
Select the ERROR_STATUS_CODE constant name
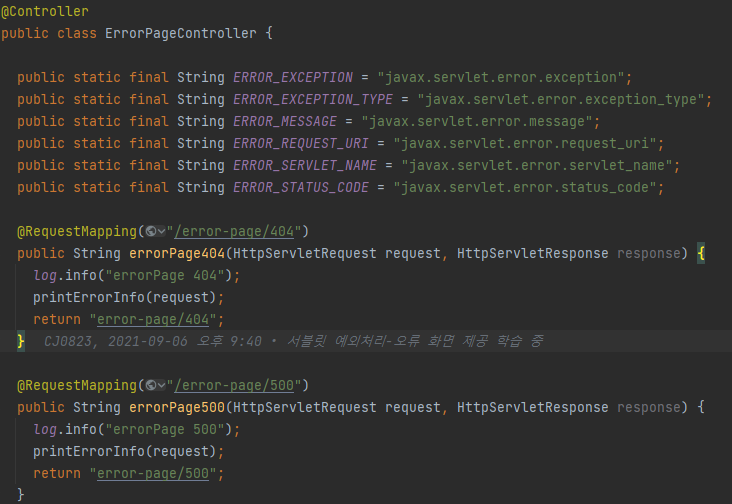click(x=301, y=187)
